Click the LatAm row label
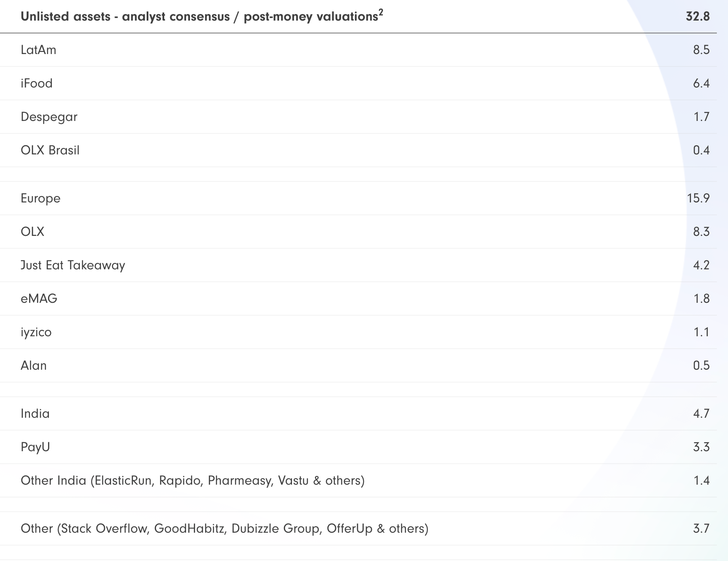728x561 pixels. click(39, 50)
